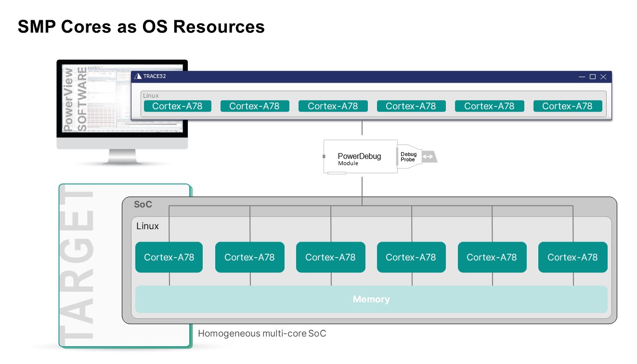Open the Homogeneous multi-core SoC caption link

coord(262,333)
